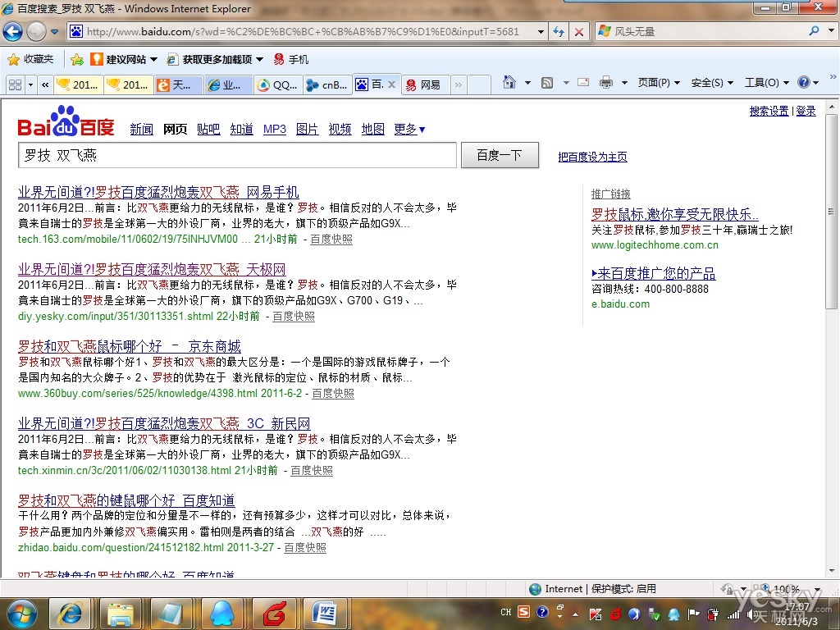Open the 工具(O) menu

pos(767,83)
